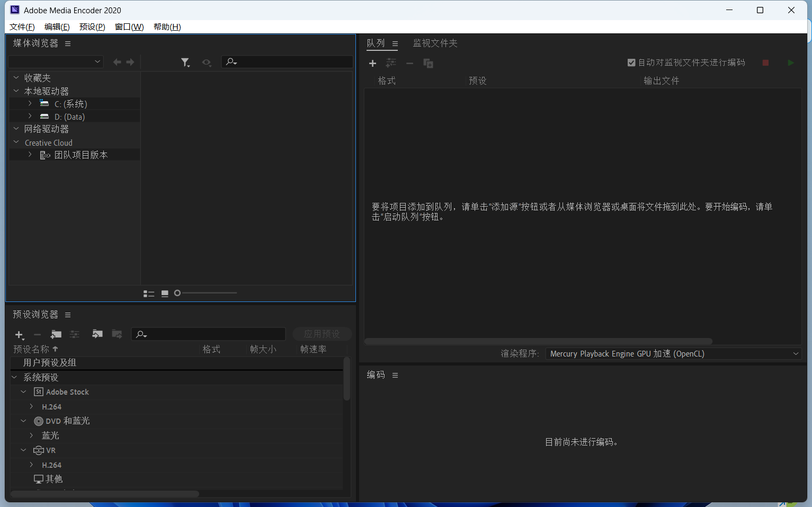Open the 帮助(H) menu
The height and width of the screenshot is (507, 812).
[x=167, y=27]
